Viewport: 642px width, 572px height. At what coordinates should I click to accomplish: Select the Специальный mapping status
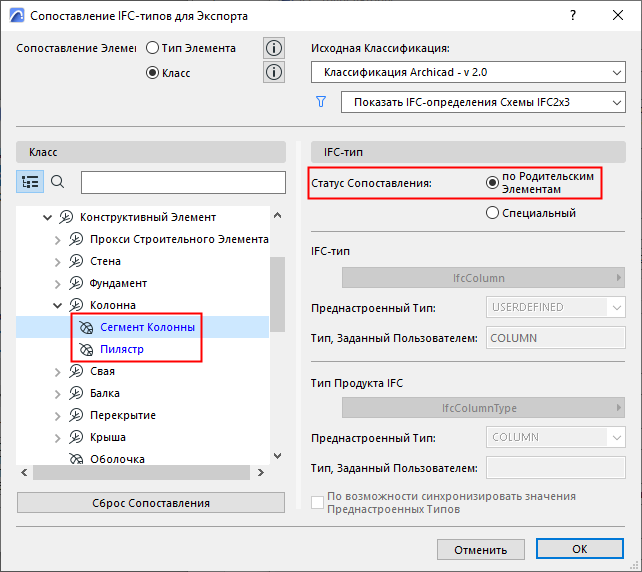click(x=492, y=213)
